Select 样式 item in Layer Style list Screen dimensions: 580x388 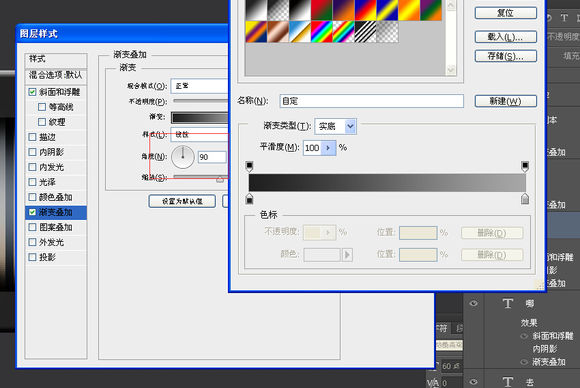56,59
